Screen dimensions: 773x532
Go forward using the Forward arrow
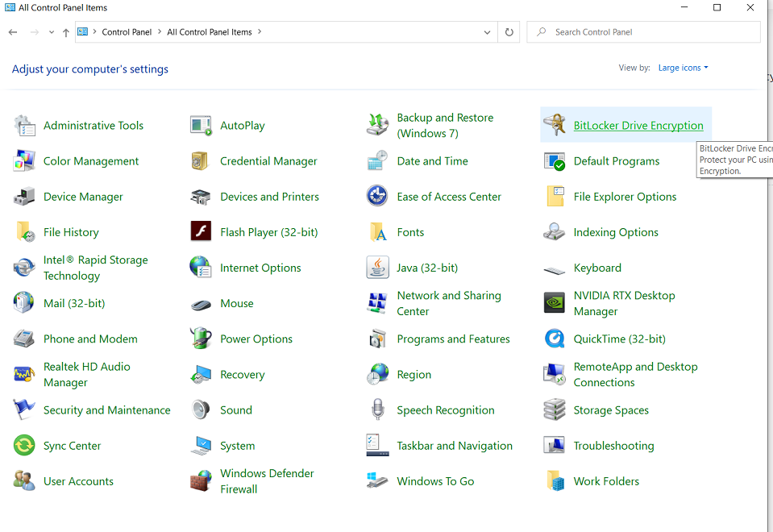tap(34, 32)
